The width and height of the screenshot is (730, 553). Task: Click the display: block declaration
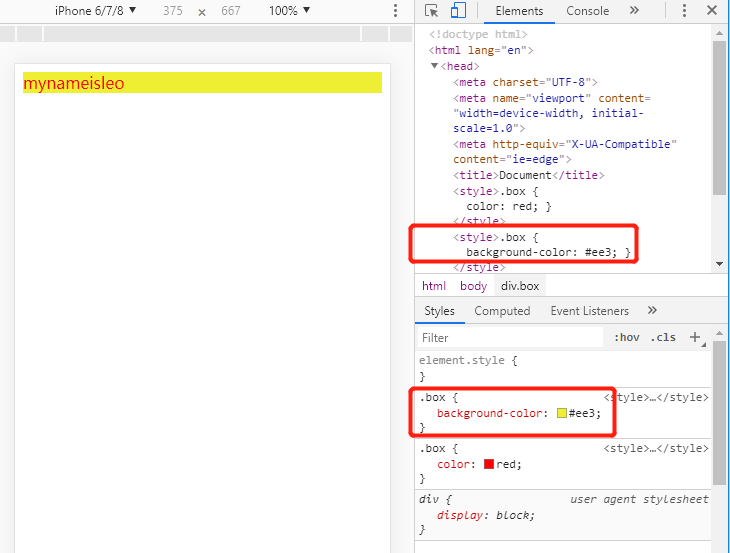(486, 515)
